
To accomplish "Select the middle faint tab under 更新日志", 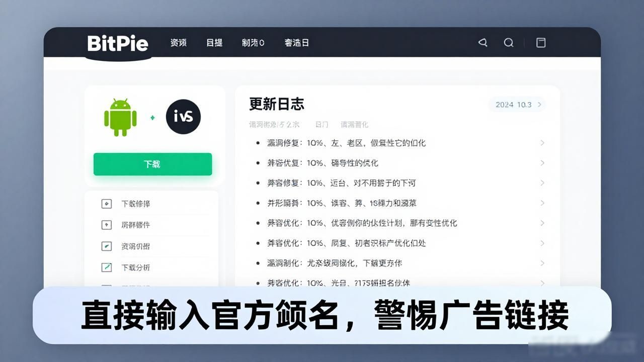I will point(321,124).
